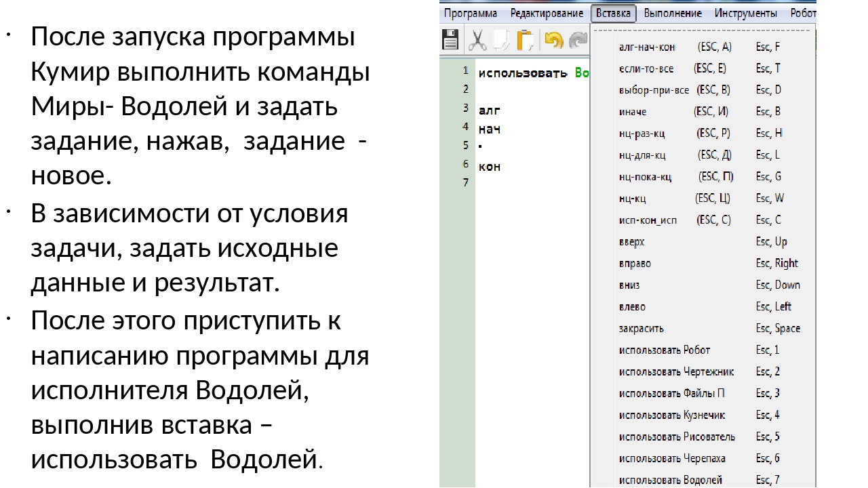Choose the иначе menu entry
The image size is (868, 488).
[x=704, y=112]
